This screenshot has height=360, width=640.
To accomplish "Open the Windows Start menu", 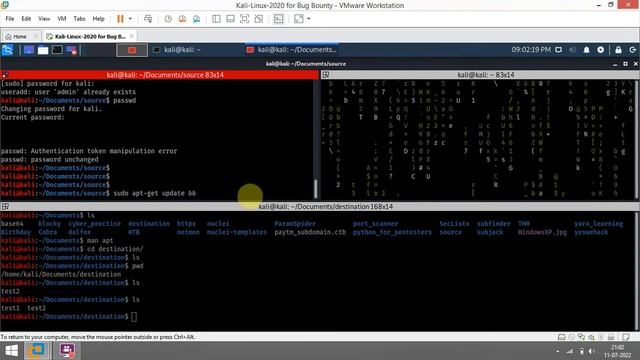I will point(11,351).
